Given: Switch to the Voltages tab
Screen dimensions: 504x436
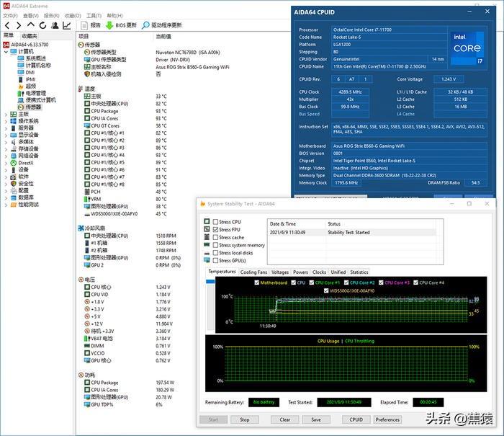Looking at the screenshot, I should coord(280,272).
